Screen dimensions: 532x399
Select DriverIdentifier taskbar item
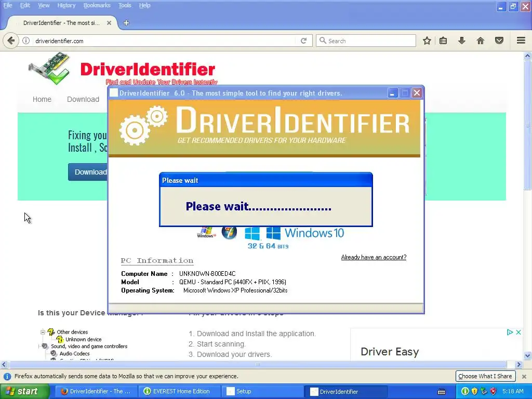345,392
